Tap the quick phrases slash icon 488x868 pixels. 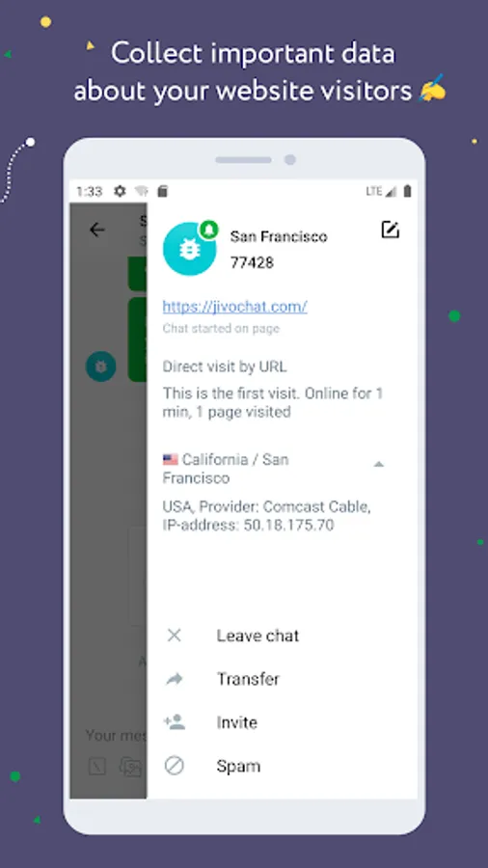click(x=96, y=767)
